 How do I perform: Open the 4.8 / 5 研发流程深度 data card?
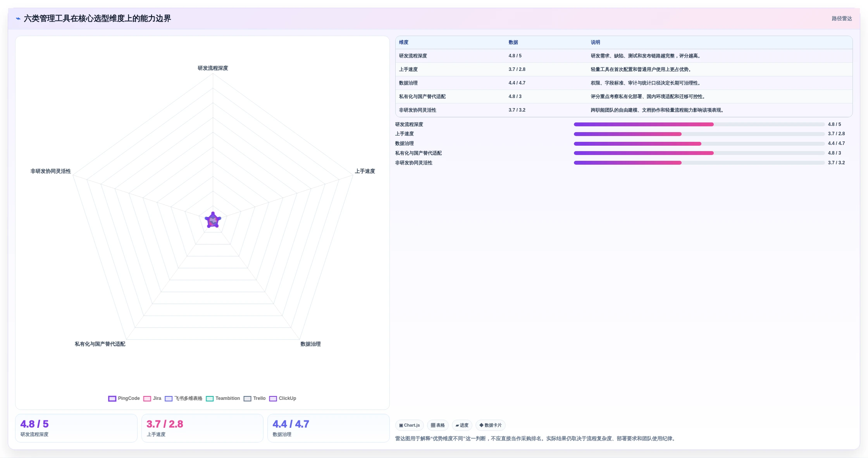click(x=76, y=428)
